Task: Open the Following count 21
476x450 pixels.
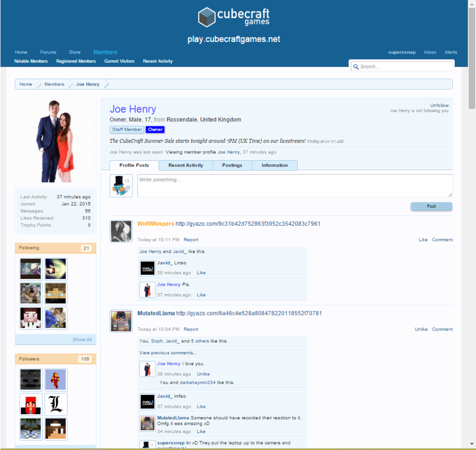Action: click(x=86, y=248)
